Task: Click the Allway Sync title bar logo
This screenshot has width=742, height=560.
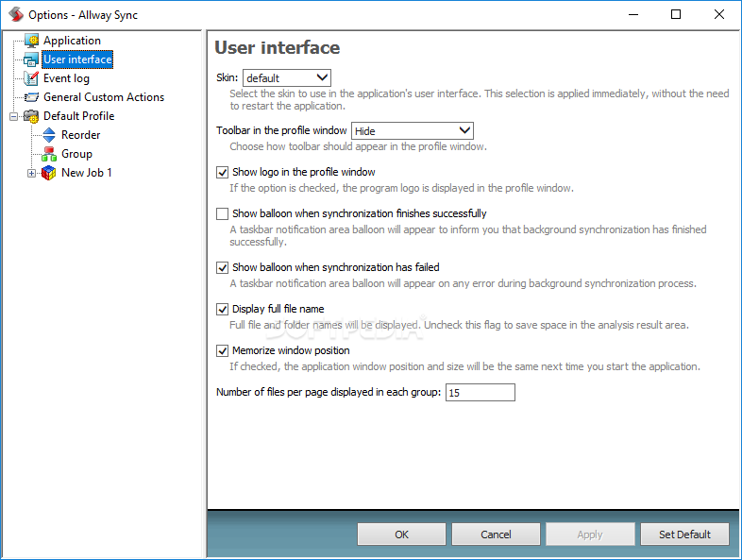Action: pyautogui.click(x=16, y=15)
